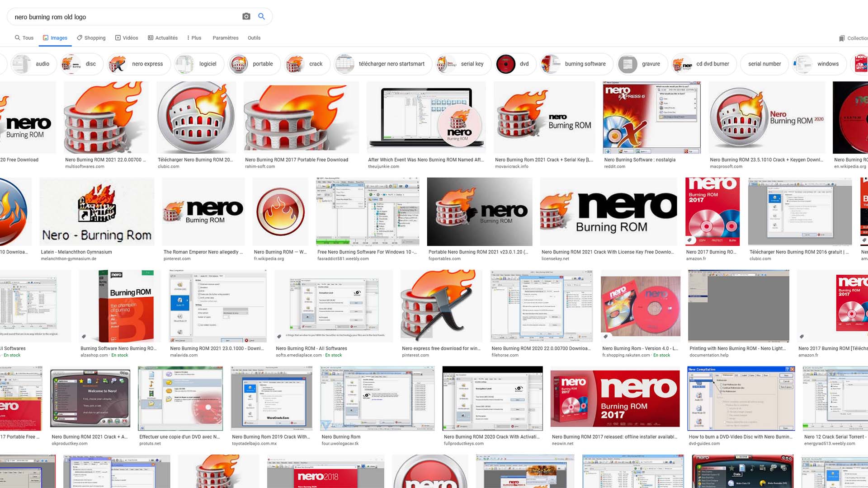Open the Outils tools menu
The height and width of the screenshot is (488, 868).
coord(254,38)
